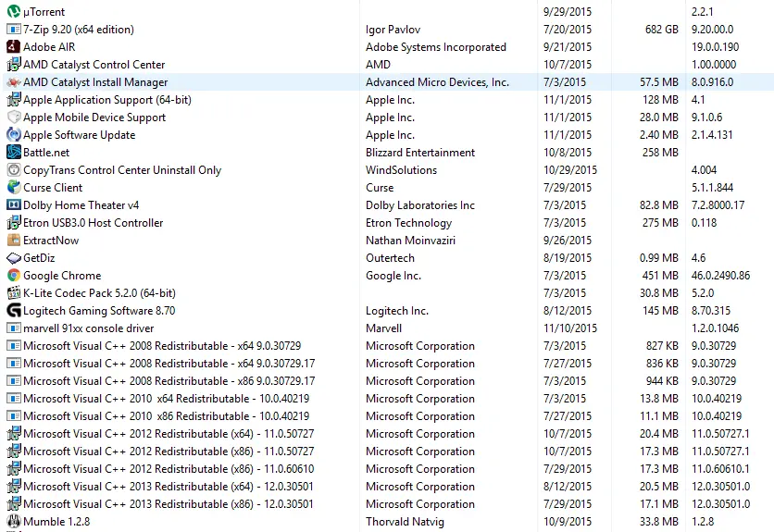Click version '19.0.0.190'

tap(715, 47)
